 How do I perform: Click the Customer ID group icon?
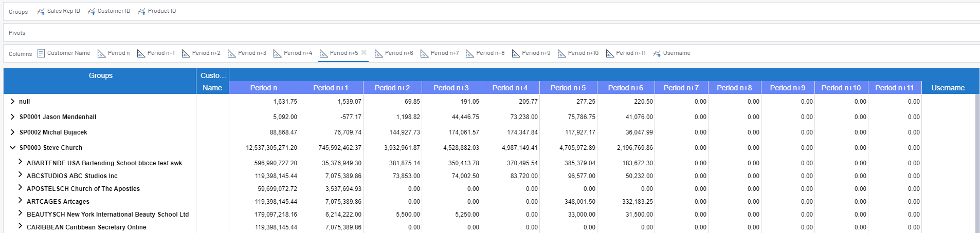[x=92, y=11]
